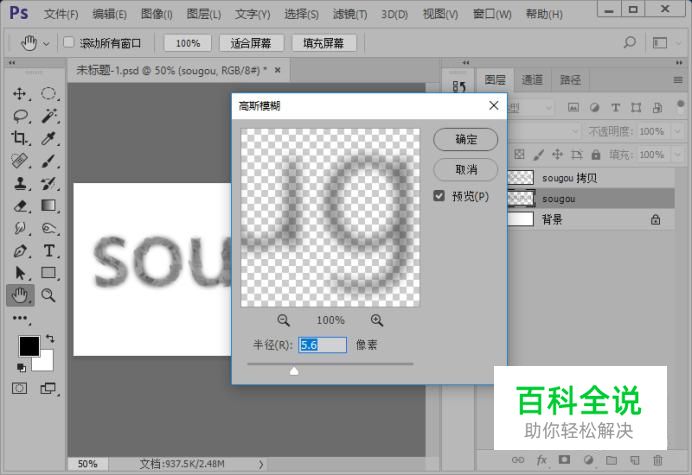Select the Zoom tool in toolbox
692x475 pixels.
tap(48, 295)
